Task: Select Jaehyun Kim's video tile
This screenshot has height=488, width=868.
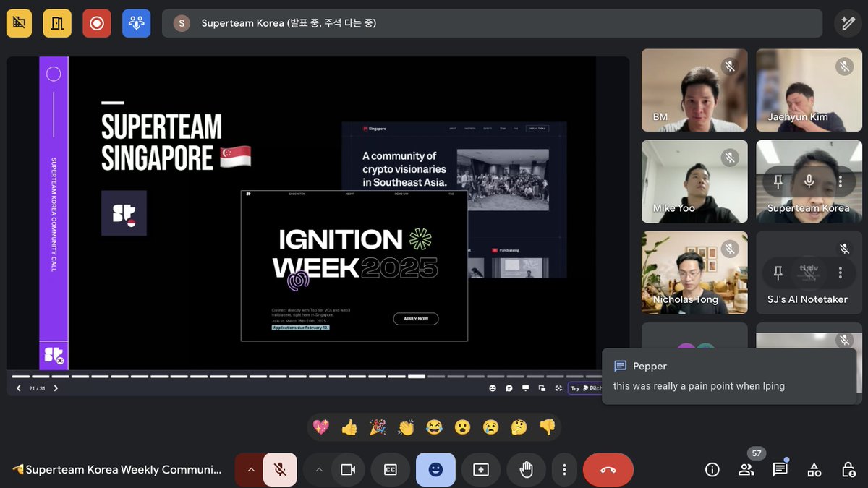Action: click(x=809, y=90)
